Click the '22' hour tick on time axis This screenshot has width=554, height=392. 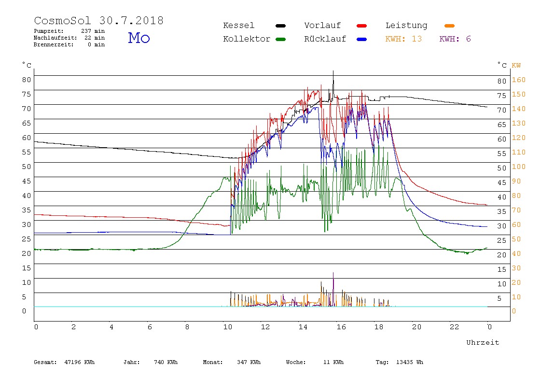[x=455, y=327]
